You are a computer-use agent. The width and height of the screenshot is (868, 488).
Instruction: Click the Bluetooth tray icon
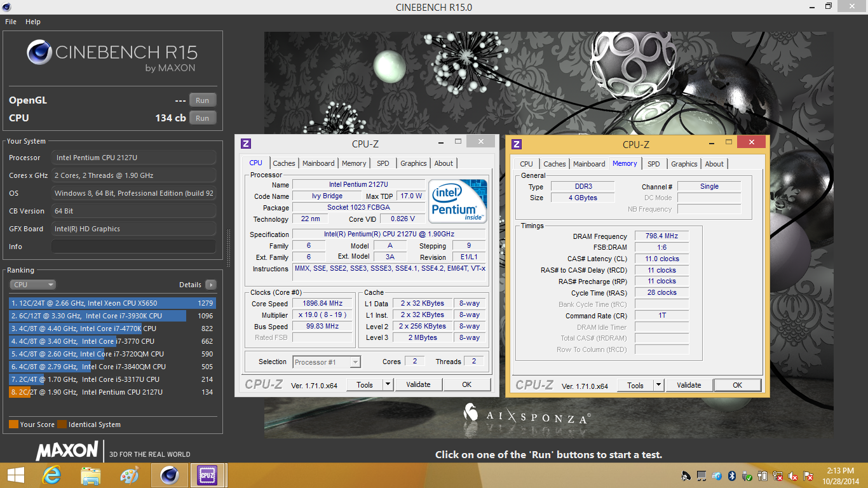732,475
